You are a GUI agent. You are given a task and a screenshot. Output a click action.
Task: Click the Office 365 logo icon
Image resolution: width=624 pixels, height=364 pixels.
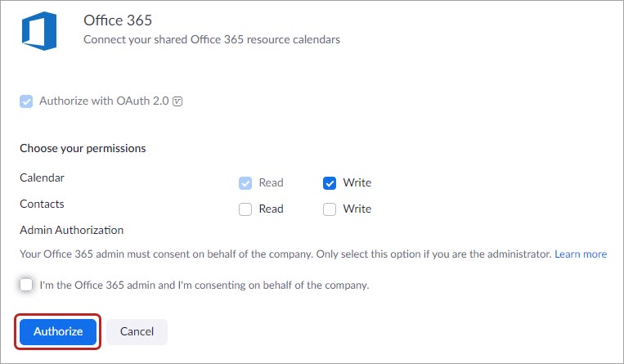coord(39,31)
